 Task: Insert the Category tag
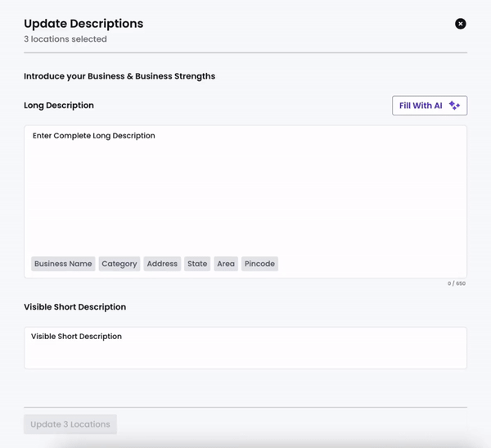(x=119, y=264)
